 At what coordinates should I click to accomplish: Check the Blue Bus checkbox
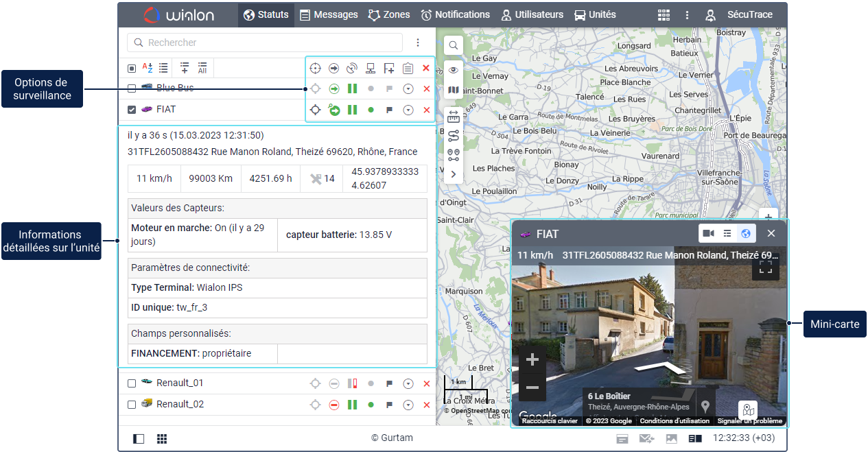point(132,88)
